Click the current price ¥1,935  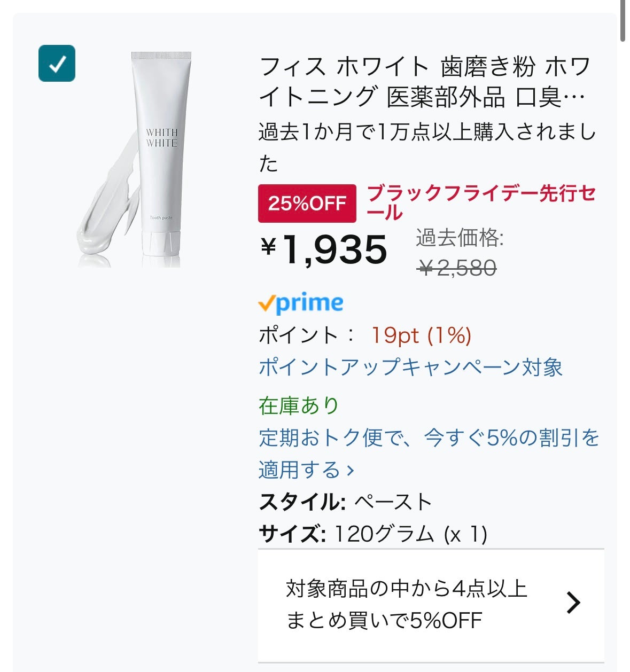[324, 249]
